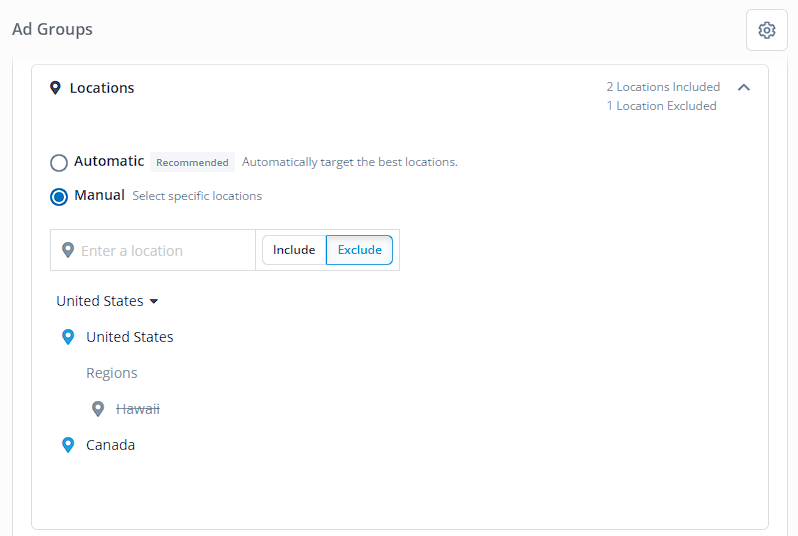Click the pin icon in location field
Viewport: 798px width, 536px height.
point(68,250)
